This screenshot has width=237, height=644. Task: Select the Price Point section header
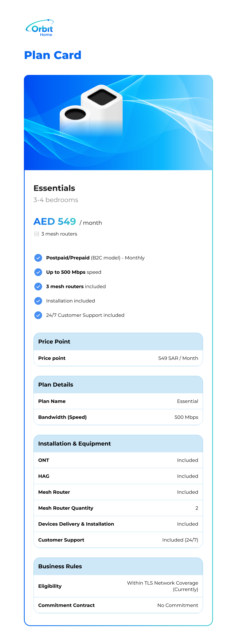(118, 342)
